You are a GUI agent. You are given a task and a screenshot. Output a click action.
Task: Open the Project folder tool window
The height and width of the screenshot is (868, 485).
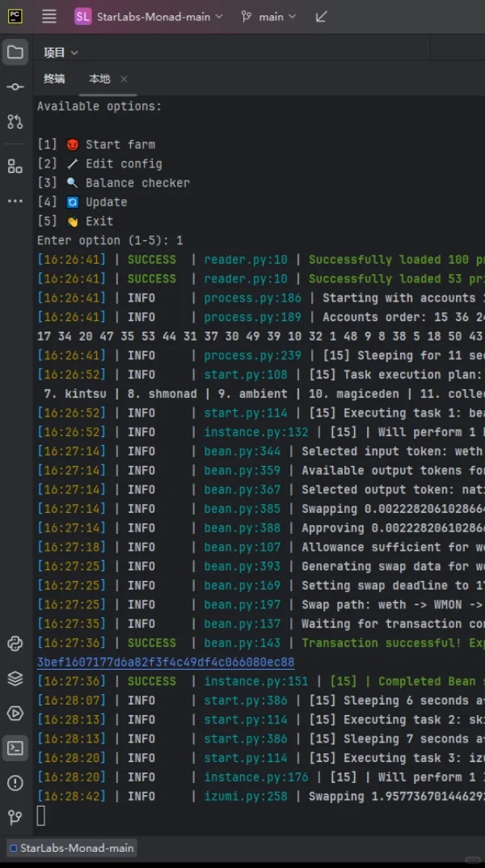[x=15, y=53]
